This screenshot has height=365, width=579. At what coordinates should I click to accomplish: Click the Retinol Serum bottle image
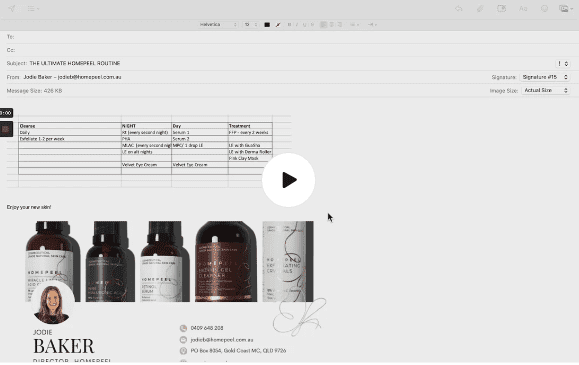tap(165, 261)
